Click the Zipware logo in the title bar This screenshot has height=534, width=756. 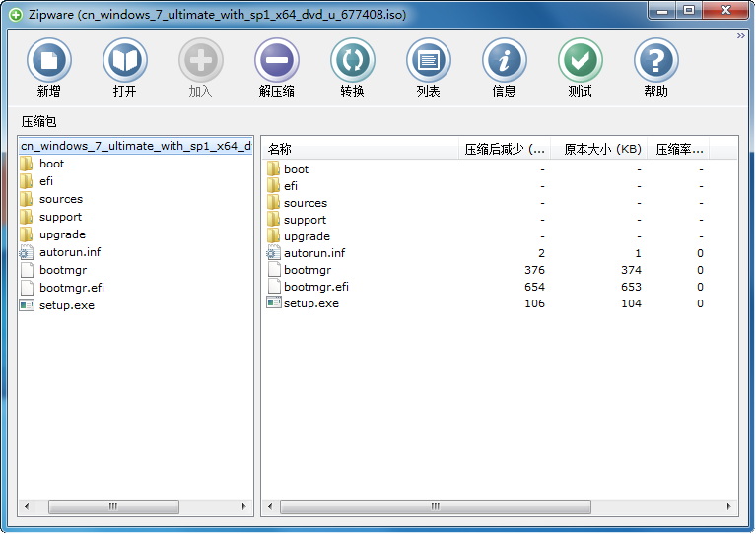16,15
